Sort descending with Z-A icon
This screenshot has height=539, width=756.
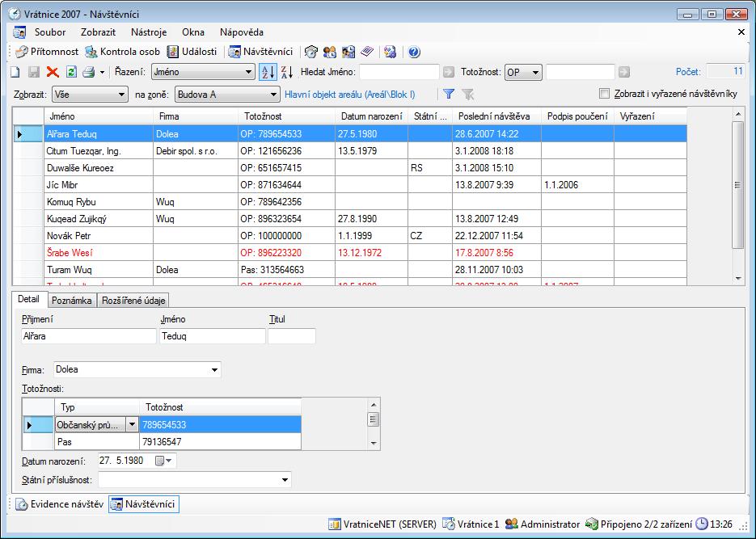[287, 72]
